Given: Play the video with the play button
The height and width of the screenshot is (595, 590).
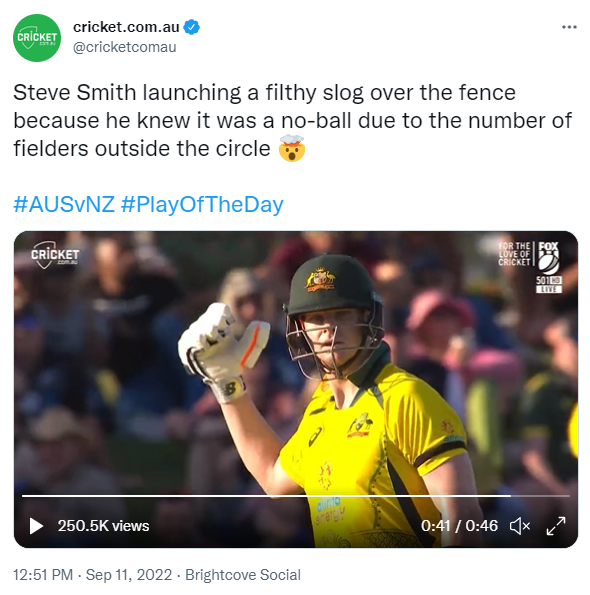Looking at the screenshot, I should (x=36, y=526).
